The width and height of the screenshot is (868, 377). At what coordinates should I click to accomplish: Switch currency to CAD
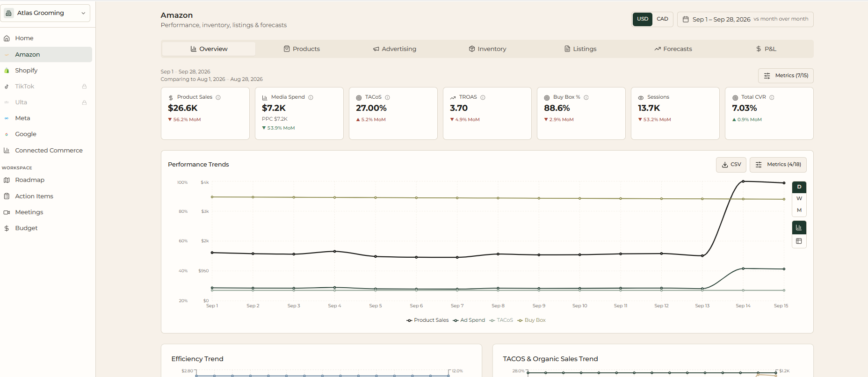pyautogui.click(x=662, y=19)
